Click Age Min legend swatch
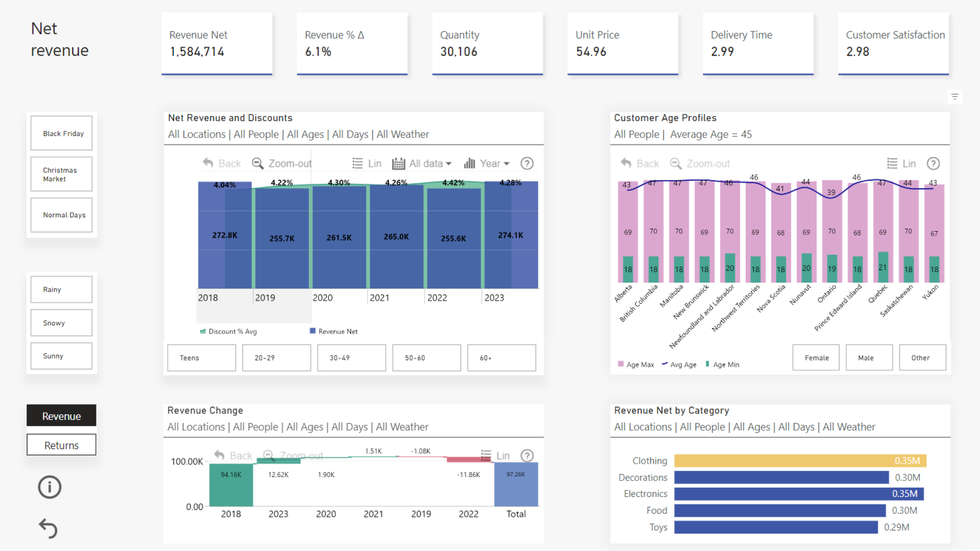 click(x=707, y=364)
